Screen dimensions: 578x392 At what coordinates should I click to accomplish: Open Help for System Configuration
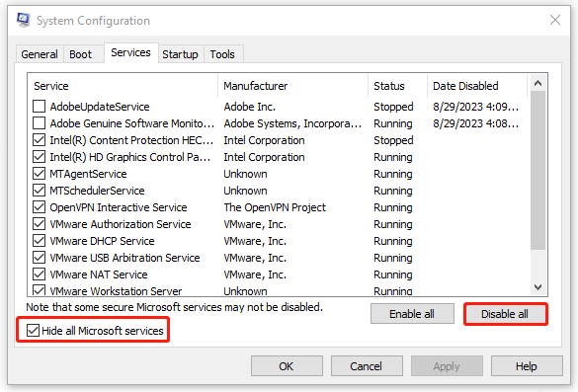(527, 366)
